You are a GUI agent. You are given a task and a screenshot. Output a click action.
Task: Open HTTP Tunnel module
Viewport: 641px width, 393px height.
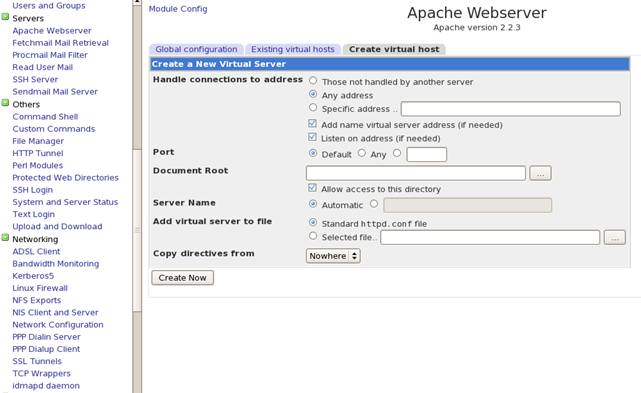pos(38,154)
